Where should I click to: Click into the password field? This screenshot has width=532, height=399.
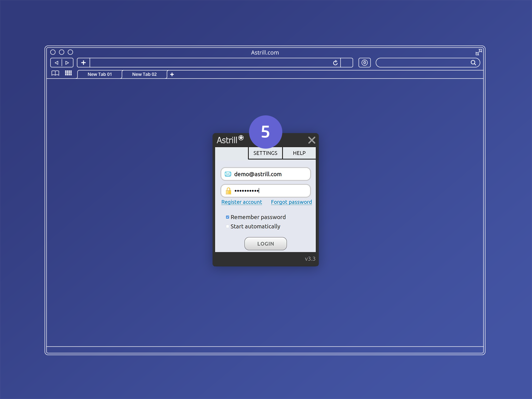(x=266, y=191)
